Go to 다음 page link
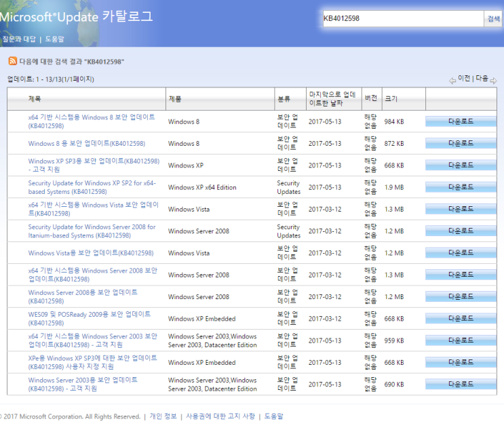The image size is (504, 430). [482, 79]
